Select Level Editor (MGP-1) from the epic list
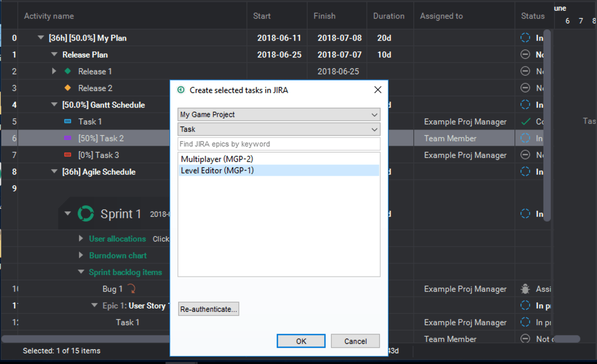The height and width of the screenshot is (364, 597). click(217, 170)
